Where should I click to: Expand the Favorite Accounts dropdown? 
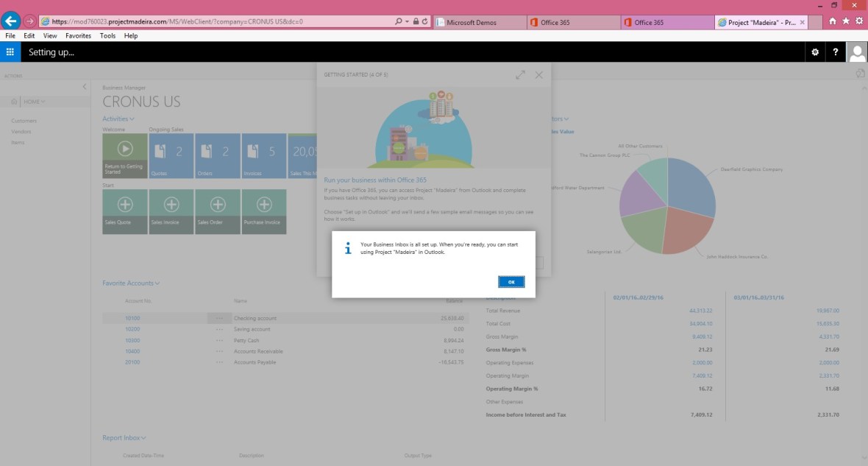pyautogui.click(x=131, y=283)
